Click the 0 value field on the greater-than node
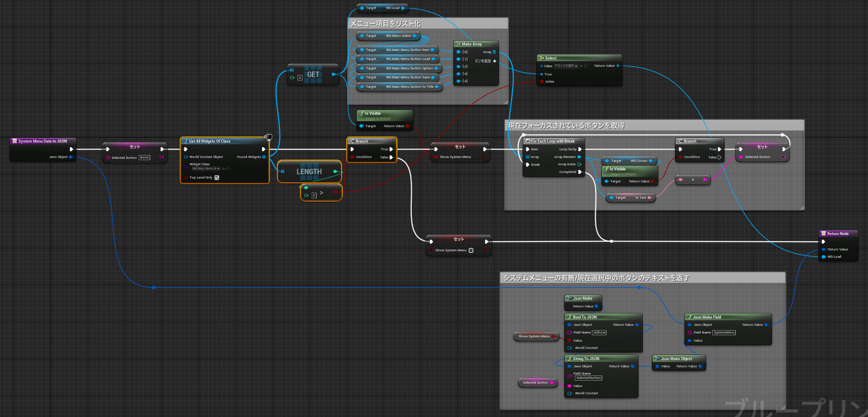 coord(314,195)
